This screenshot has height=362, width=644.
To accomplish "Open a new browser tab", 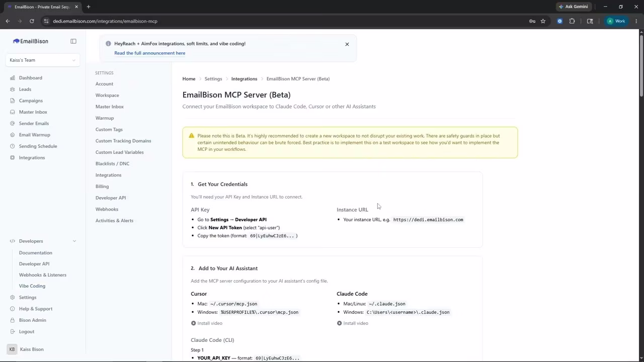I will click(x=88, y=7).
